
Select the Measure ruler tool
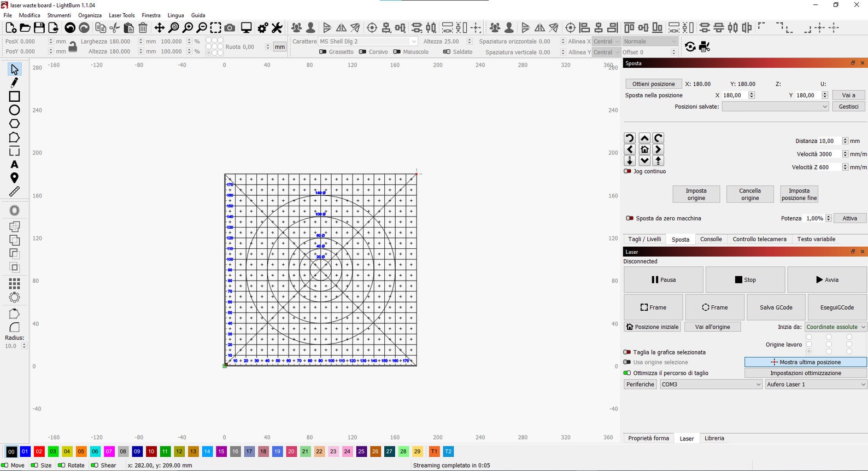click(15, 191)
